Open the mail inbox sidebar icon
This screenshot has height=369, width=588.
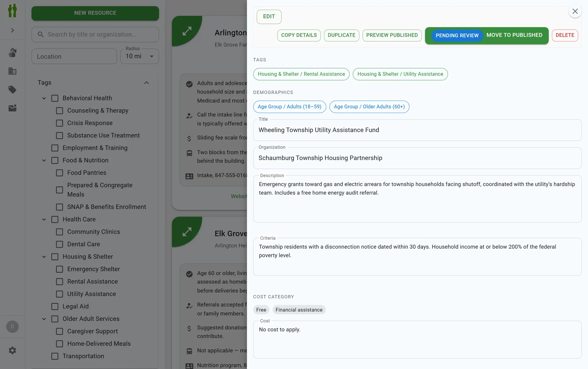12,108
